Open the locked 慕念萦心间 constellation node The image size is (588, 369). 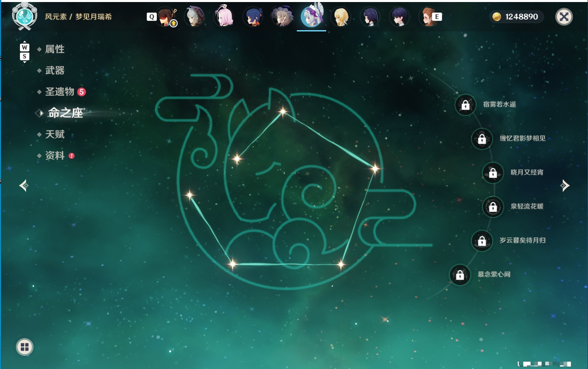click(460, 275)
